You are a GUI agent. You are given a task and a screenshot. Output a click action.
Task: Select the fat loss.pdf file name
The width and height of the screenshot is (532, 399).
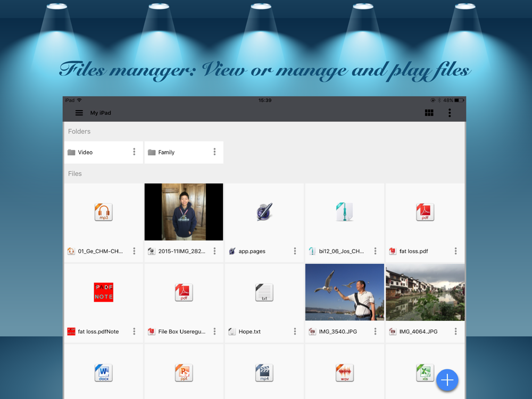413,252
